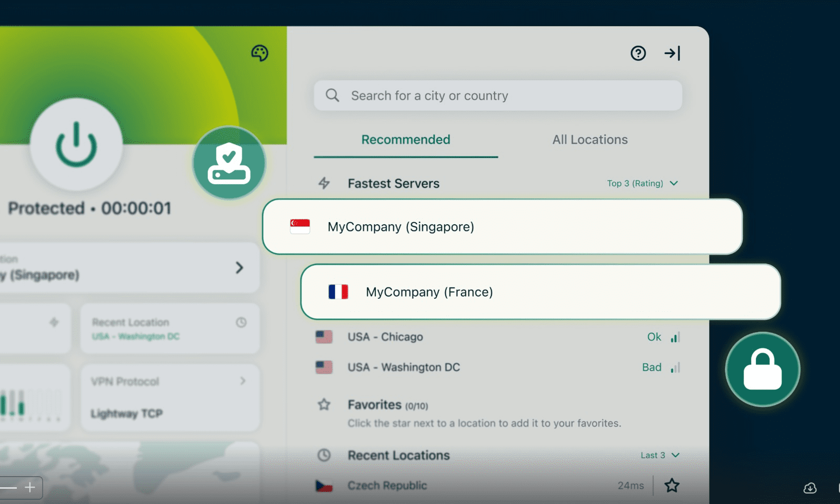Switch to the Recommended tab
The height and width of the screenshot is (504, 840).
[405, 139]
